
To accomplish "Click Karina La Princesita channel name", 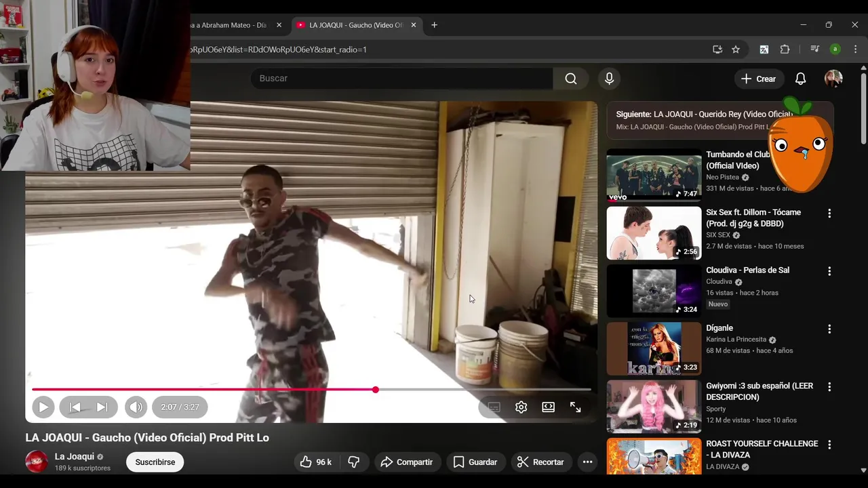I will [x=736, y=340].
